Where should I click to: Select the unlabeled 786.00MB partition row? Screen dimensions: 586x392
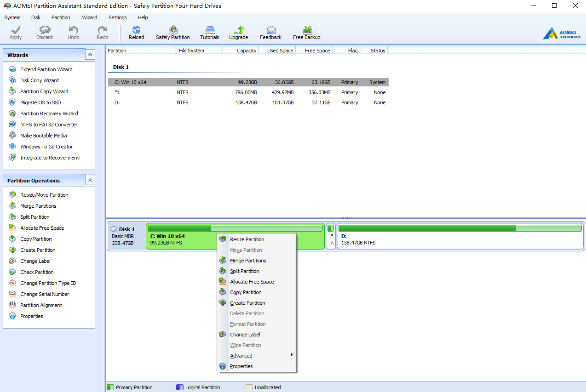(248, 92)
